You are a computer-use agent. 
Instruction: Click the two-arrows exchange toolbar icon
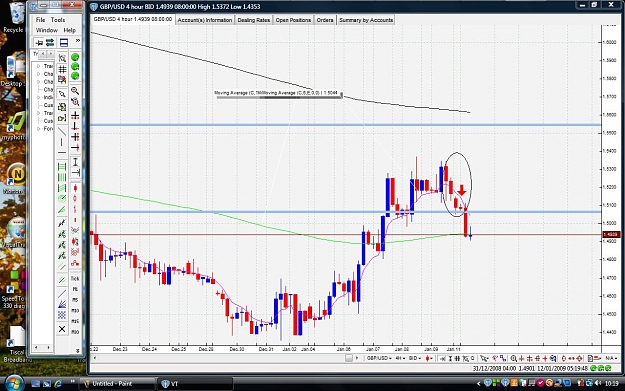[50, 43]
